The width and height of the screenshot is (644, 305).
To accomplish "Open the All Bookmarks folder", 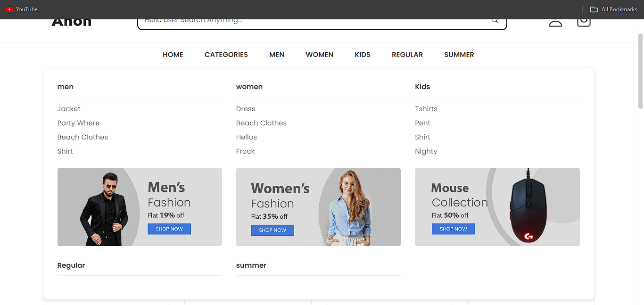I will [x=614, y=9].
